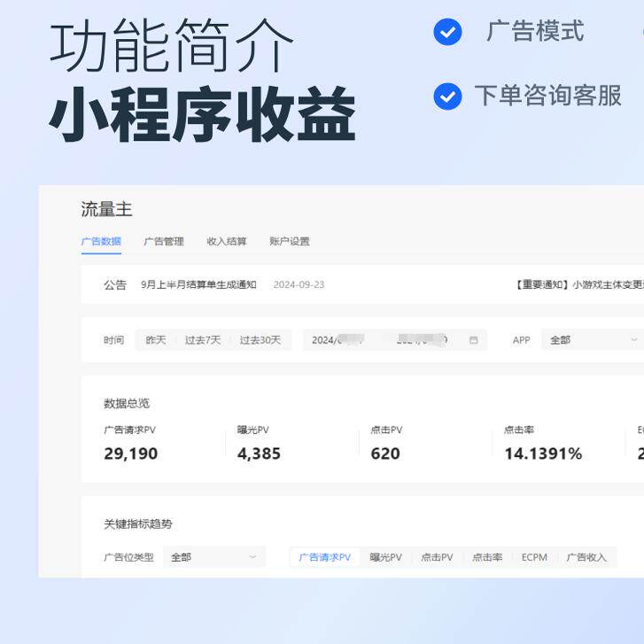Click the 620 click PV value
The height and width of the screenshot is (644, 644).
[385, 454]
